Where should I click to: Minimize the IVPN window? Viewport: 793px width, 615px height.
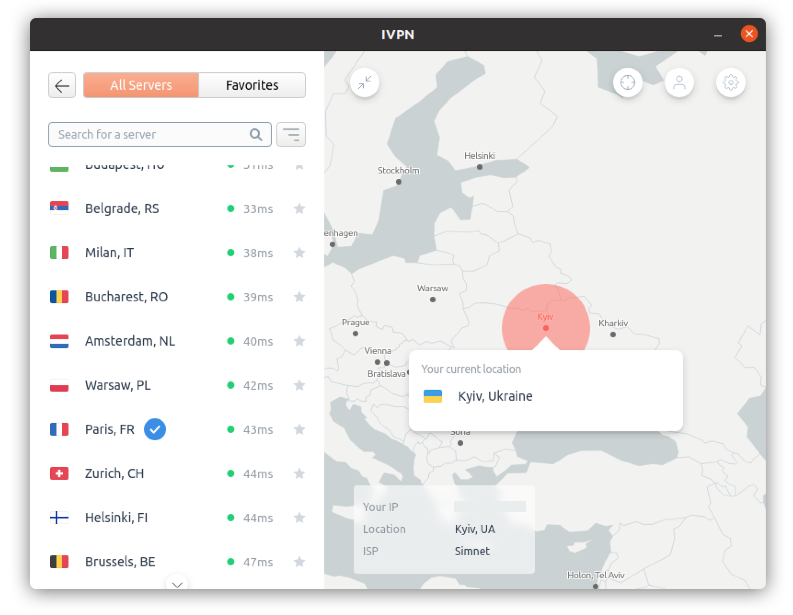tap(718, 35)
